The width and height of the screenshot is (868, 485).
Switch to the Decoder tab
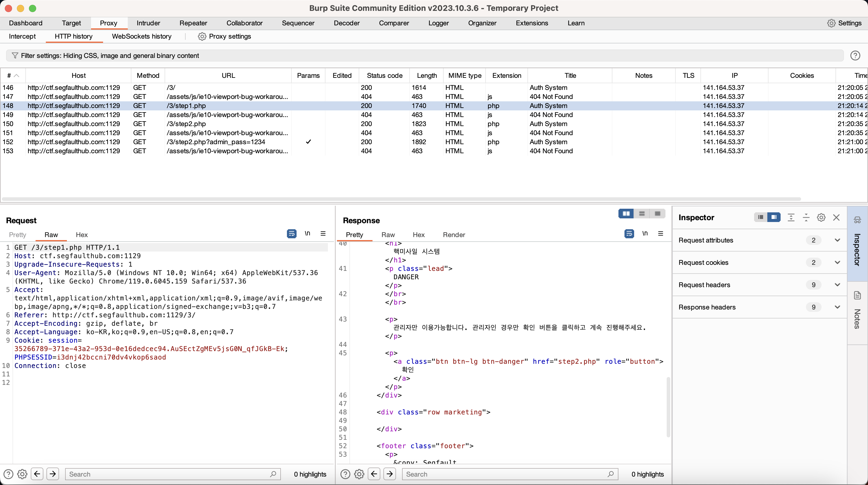[346, 23]
